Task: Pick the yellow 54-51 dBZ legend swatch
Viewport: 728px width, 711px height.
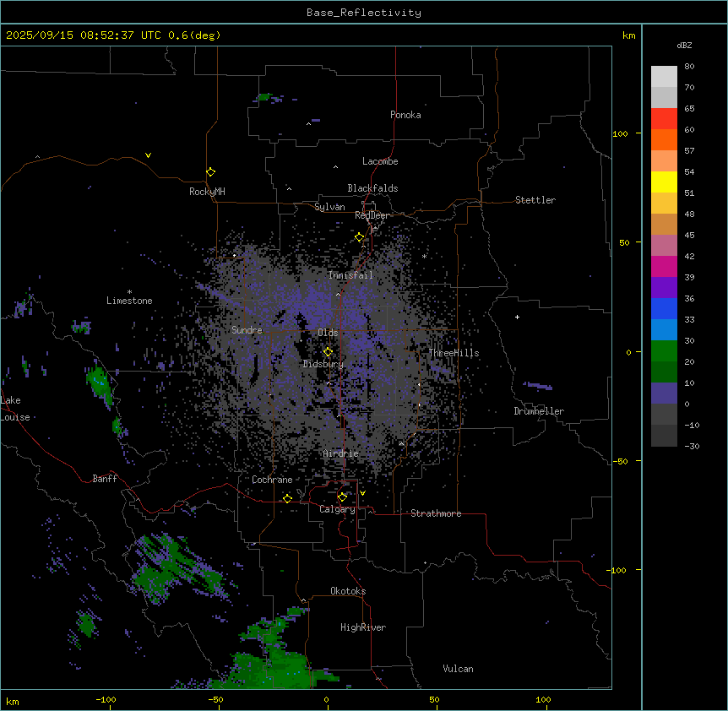Action: point(664,182)
